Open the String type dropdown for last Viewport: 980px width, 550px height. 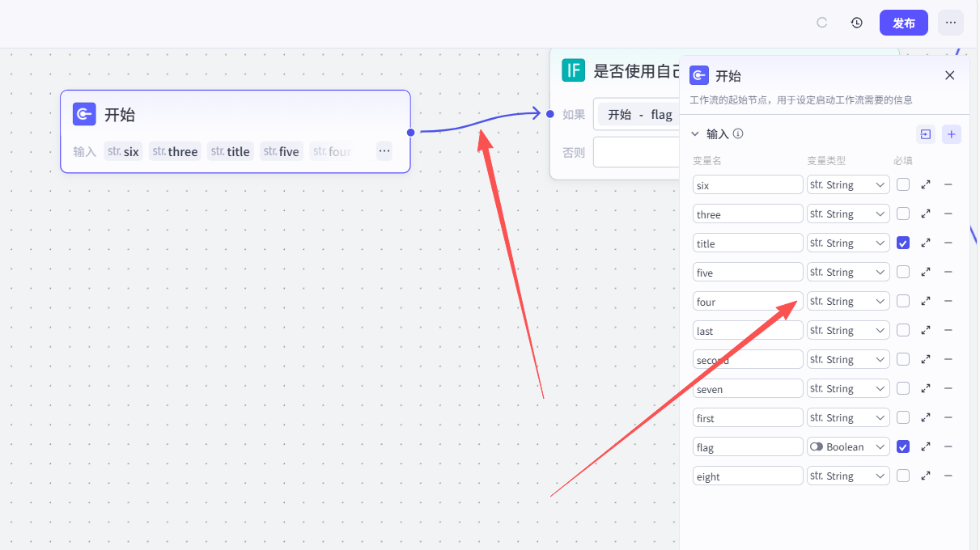pos(847,330)
